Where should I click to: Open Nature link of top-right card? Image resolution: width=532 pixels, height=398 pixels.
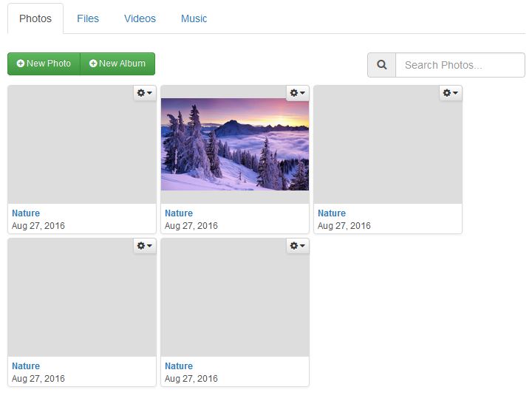[332, 213]
